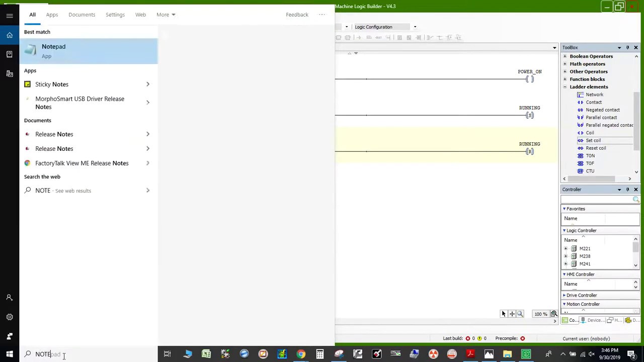Click the Controller panel search field
The width and height of the screenshot is (644, 362).
pos(597,200)
